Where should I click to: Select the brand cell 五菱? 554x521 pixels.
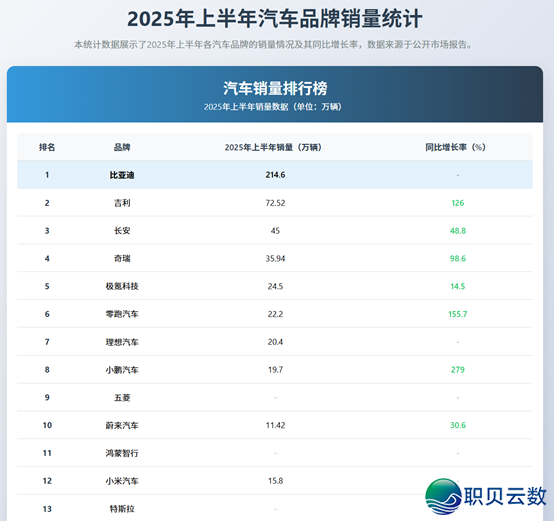click(122, 398)
